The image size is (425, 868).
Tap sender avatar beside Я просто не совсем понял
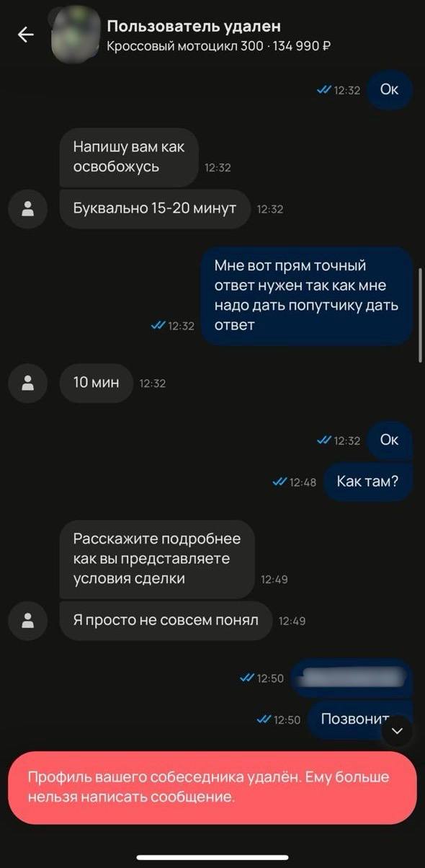pos(28,620)
